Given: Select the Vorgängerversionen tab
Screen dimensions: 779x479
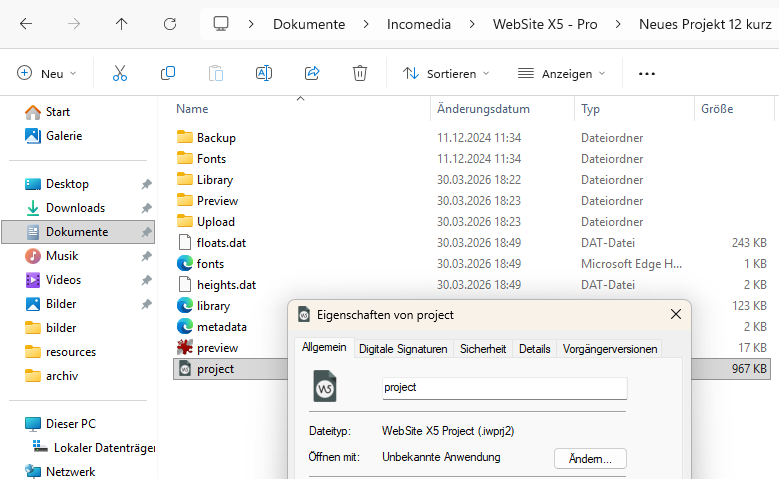Looking at the screenshot, I should coord(610,349).
